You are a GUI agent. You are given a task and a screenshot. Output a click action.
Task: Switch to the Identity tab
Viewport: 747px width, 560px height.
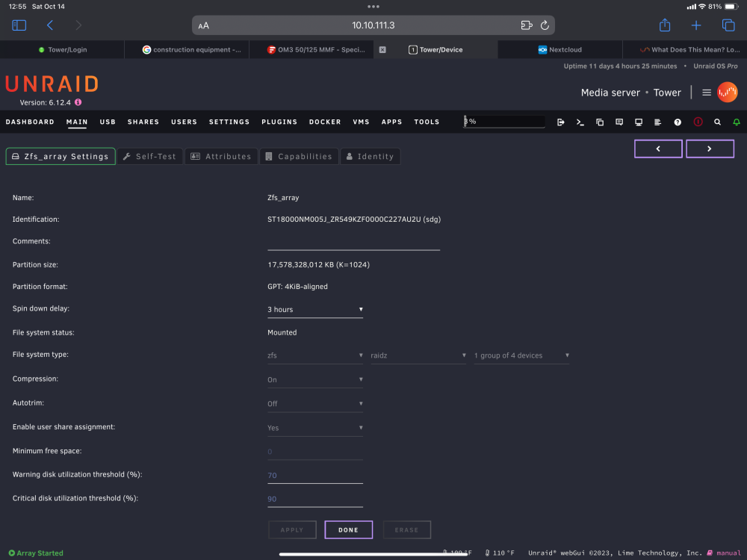[371, 156]
